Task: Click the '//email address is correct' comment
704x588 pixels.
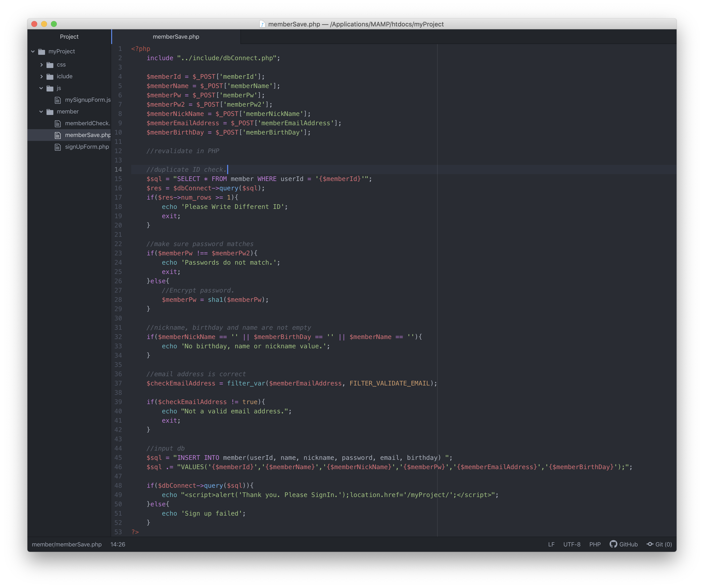Action: pyautogui.click(x=196, y=374)
